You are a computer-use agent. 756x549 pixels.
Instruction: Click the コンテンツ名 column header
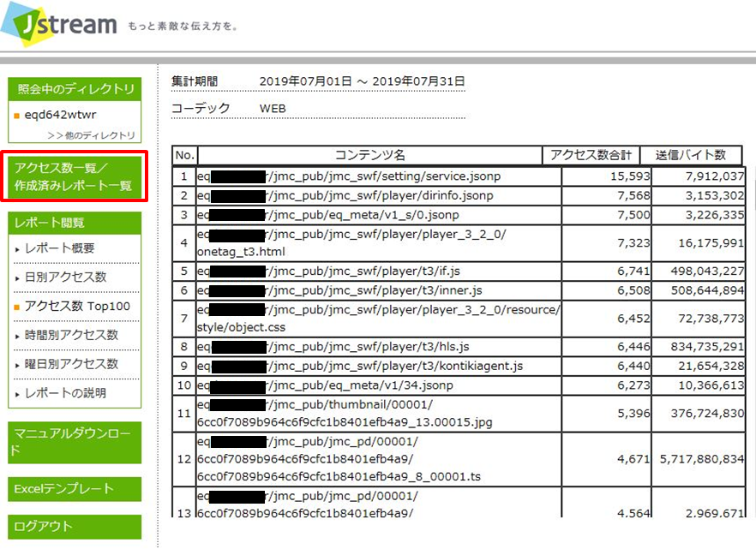click(369, 155)
